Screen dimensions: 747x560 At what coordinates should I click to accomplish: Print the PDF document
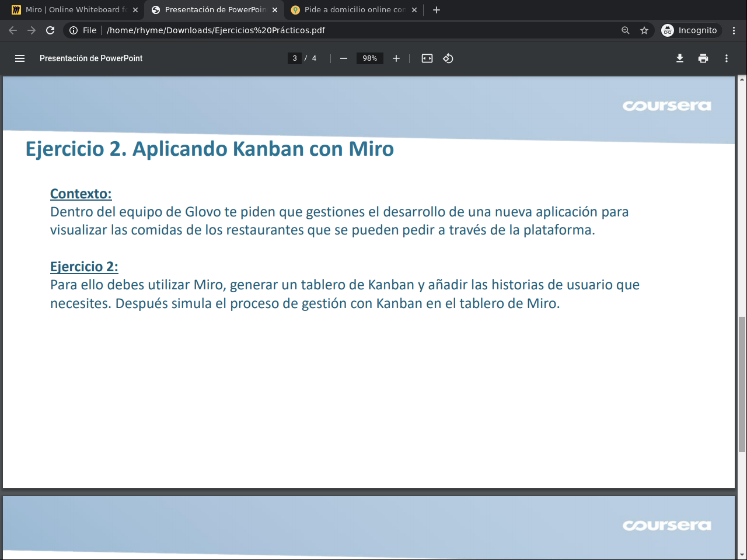click(x=703, y=58)
